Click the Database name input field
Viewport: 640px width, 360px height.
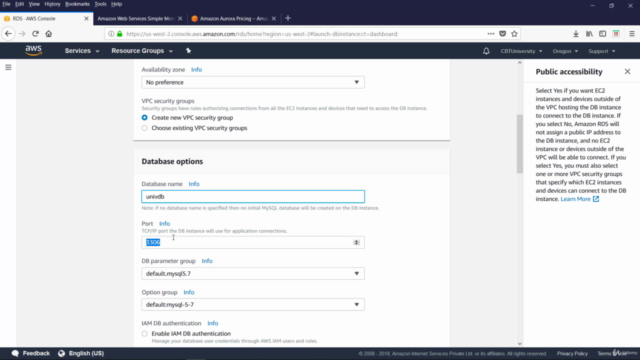253,197
